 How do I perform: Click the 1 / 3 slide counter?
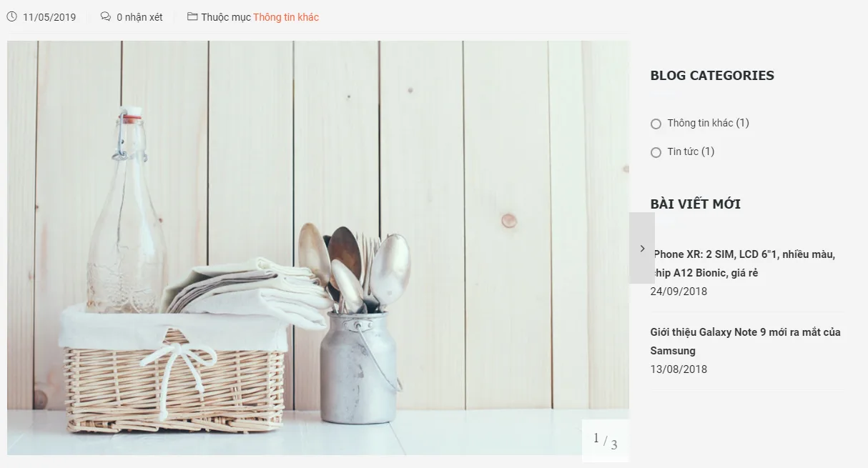[x=606, y=441]
